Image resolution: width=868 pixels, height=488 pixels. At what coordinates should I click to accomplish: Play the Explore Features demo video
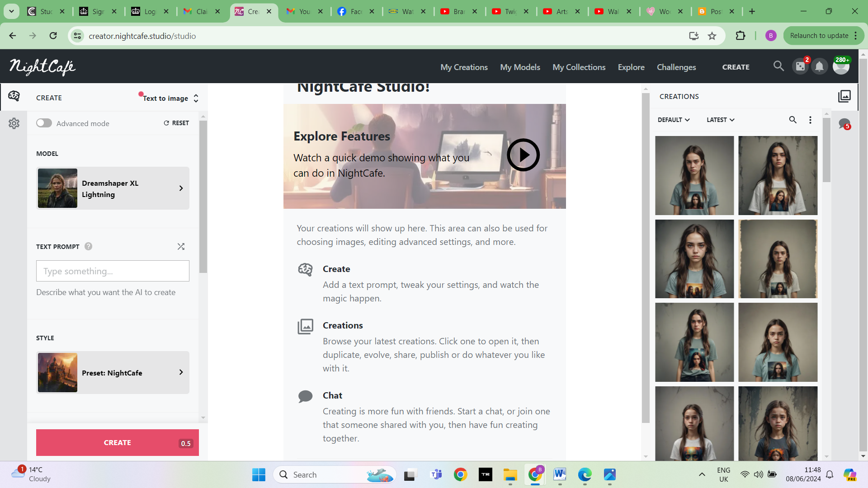pos(523,155)
